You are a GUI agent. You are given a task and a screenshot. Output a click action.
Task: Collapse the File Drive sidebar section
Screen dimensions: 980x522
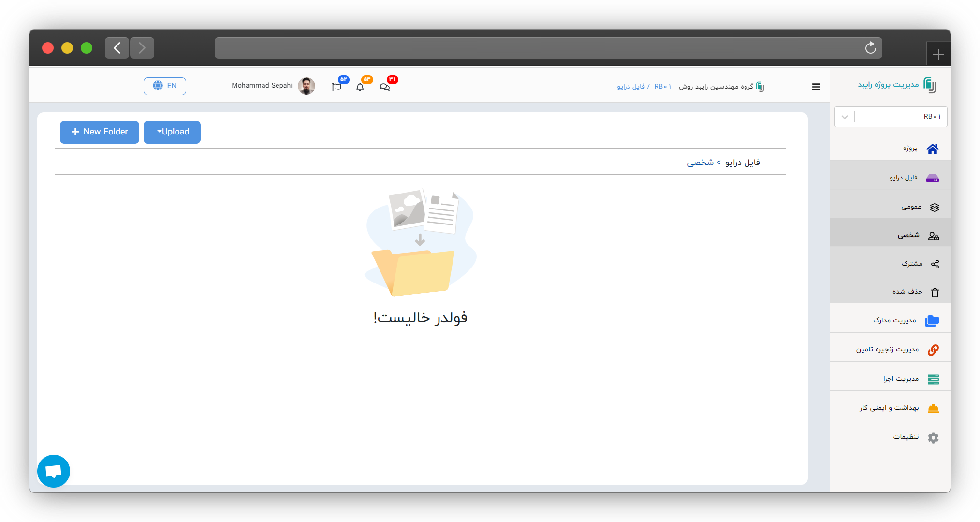(x=891, y=178)
